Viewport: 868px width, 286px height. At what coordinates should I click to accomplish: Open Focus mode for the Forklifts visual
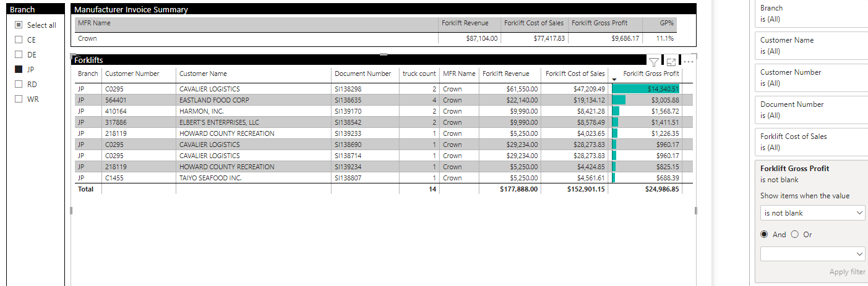(x=671, y=62)
